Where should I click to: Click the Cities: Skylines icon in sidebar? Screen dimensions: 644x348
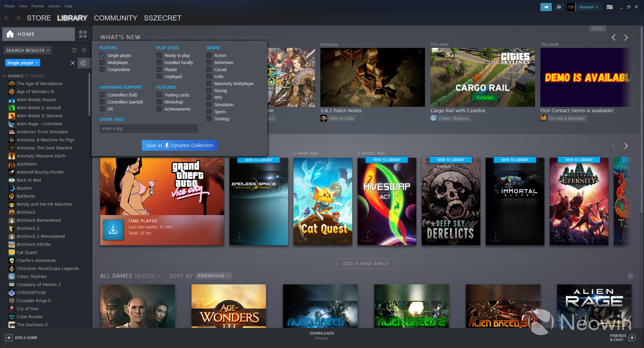(12, 276)
